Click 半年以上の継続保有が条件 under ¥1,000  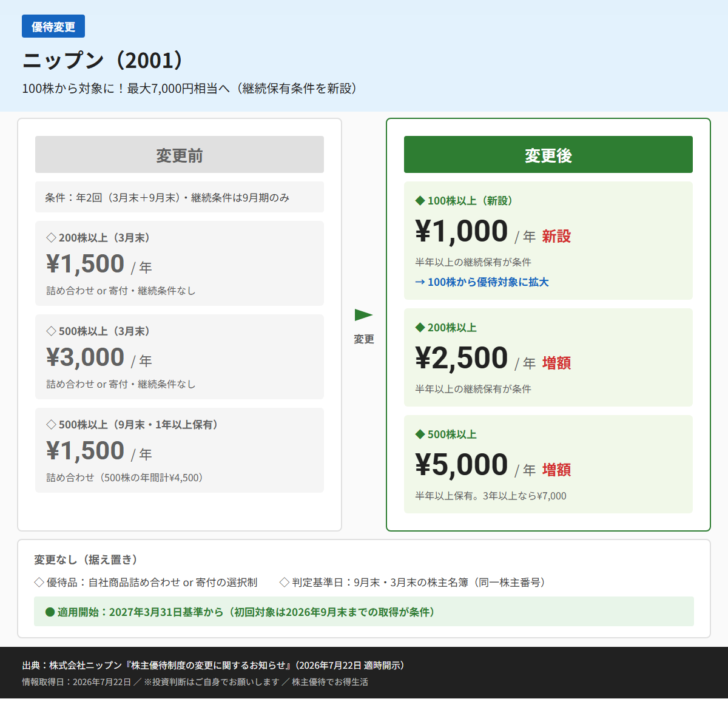click(x=473, y=262)
